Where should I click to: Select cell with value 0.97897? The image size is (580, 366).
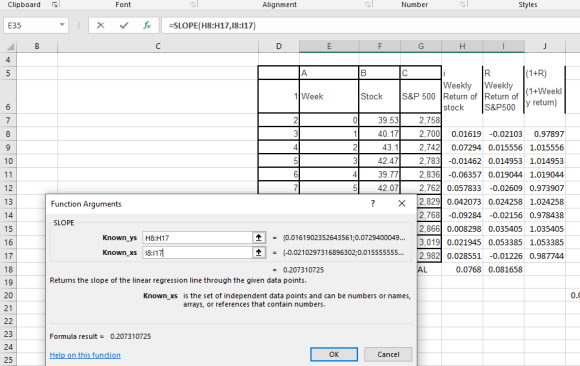tap(545, 134)
